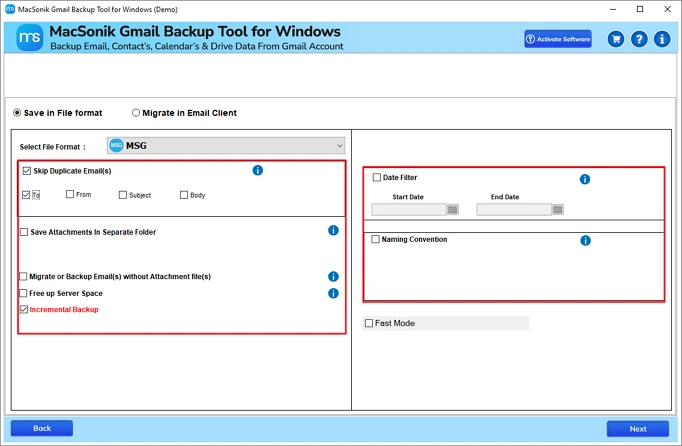The height and width of the screenshot is (446, 682).
Task: Maximize the MacSonik window
Action: [640, 9]
